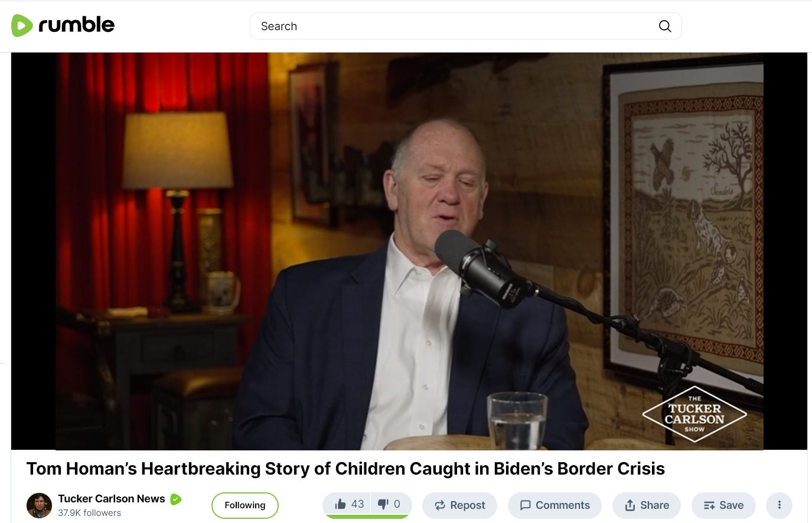Repost this video using the Repost button
Viewport: 812px width, 523px height.
(459, 505)
